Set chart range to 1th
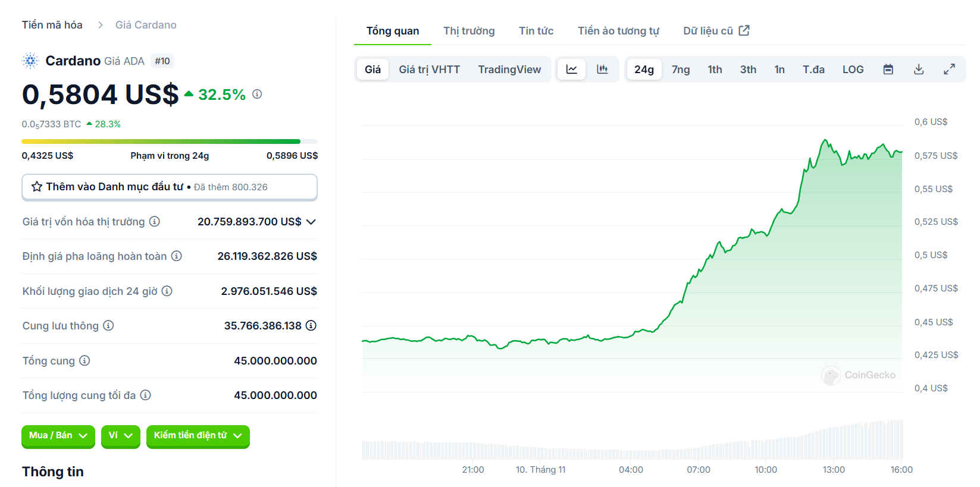Image resolution: width=980 pixels, height=487 pixels. point(715,70)
